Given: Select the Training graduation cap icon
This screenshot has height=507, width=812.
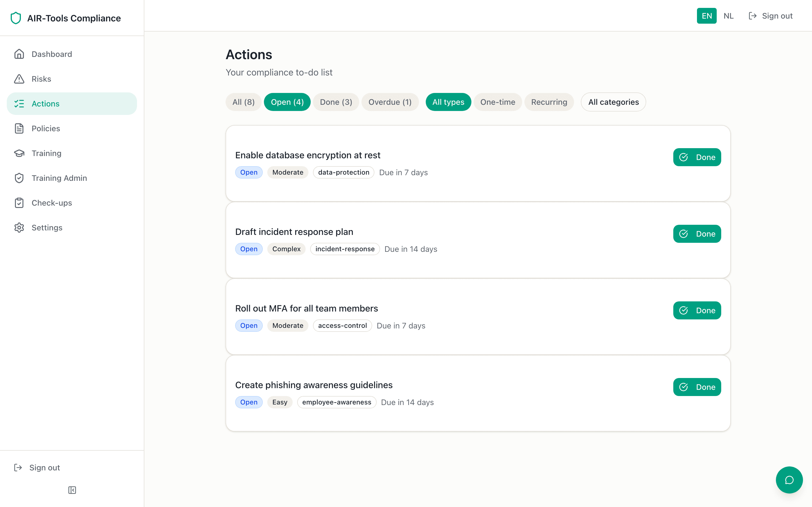Looking at the screenshot, I should (x=19, y=153).
